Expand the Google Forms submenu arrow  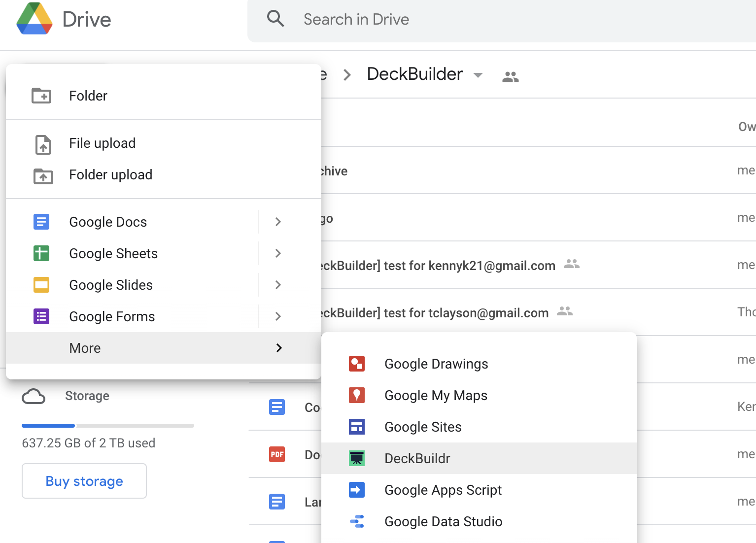[x=278, y=316]
